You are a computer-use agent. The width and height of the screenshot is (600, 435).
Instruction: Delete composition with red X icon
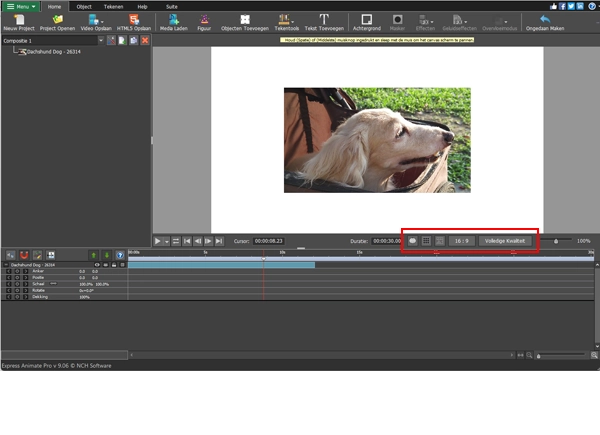click(145, 41)
